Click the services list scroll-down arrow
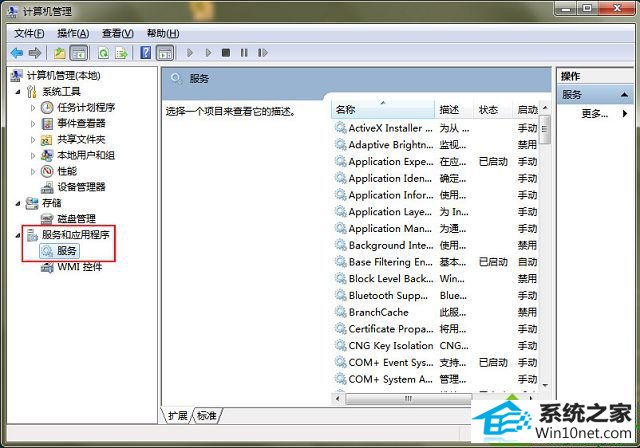This screenshot has width=640, height=448. (x=545, y=386)
